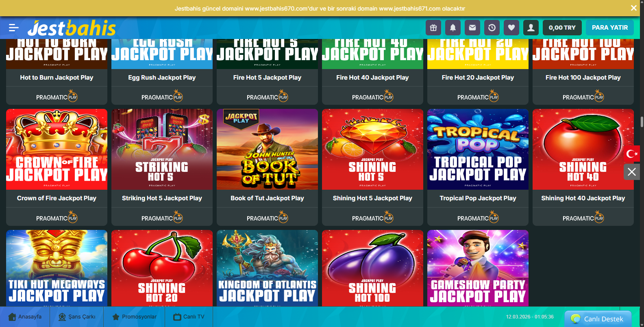
Task: Open Tropical Pop Jackpot Play game
Action: (478, 149)
